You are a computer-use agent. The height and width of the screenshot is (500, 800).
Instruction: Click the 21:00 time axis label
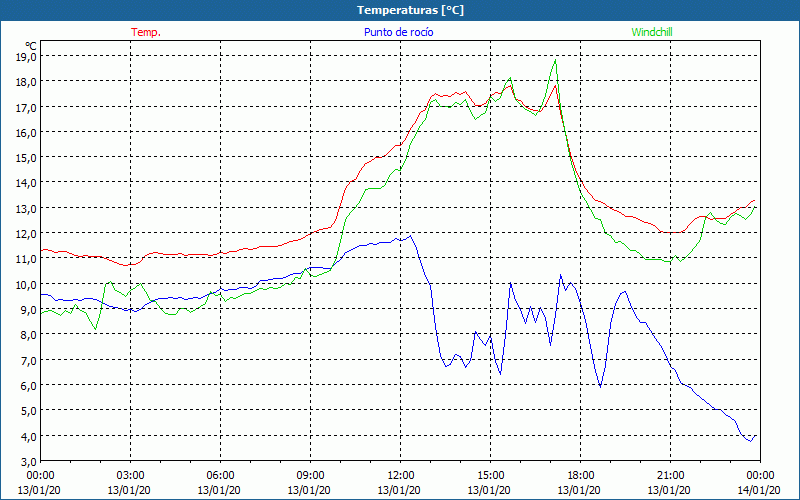[670, 476]
